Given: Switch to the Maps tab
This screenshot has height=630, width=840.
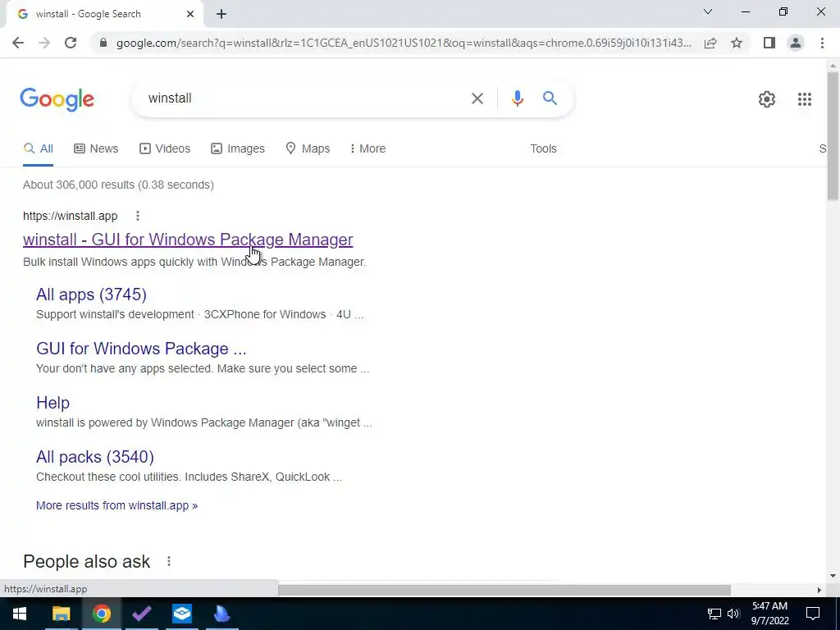Looking at the screenshot, I should (x=308, y=149).
